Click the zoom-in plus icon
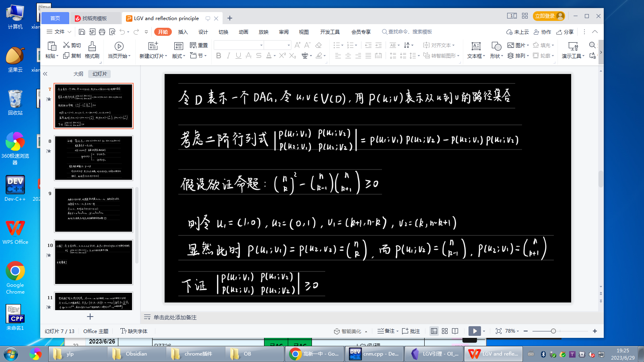 click(x=595, y=331)
